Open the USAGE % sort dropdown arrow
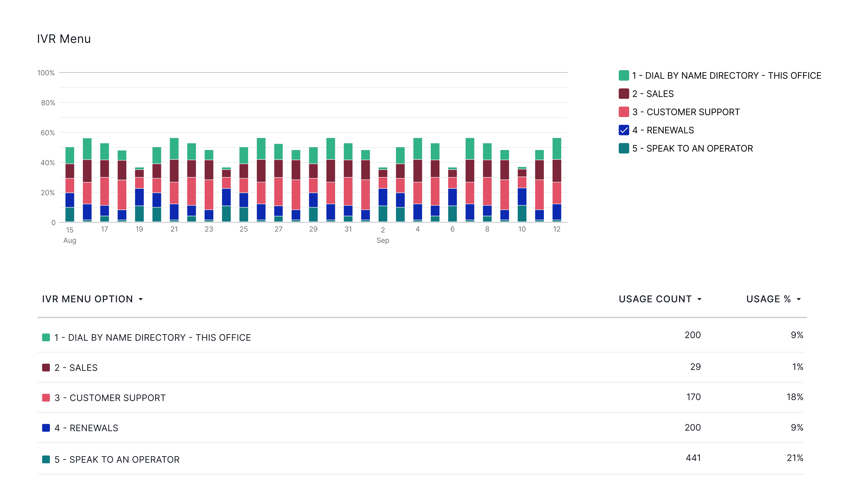 (x=799, y=299)
